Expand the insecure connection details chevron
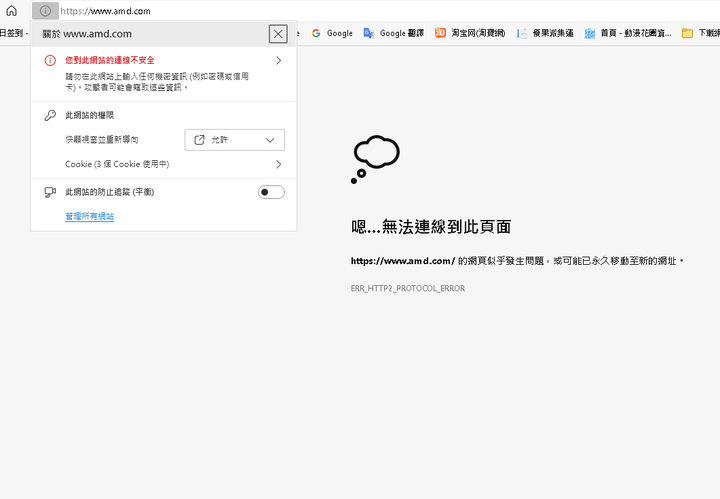Image resolution: width=720 pixels, height=499 pixels. (278, 61)
